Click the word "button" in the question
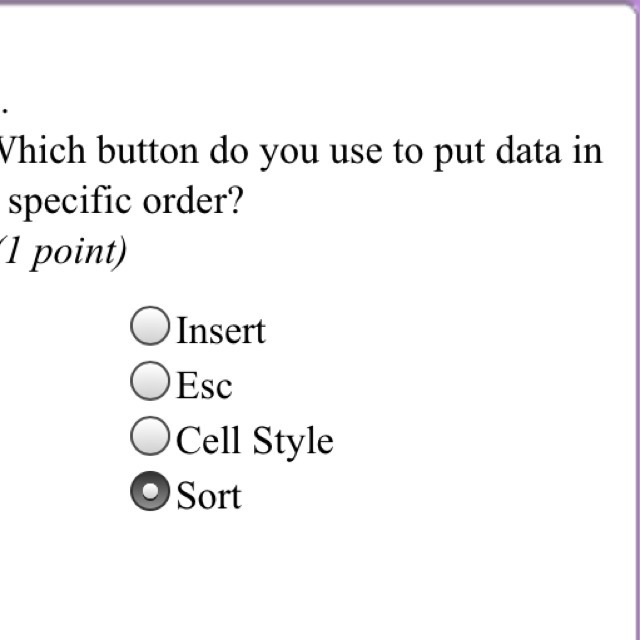This screenshot has width=640, height=640. click(x=148, y=151)
